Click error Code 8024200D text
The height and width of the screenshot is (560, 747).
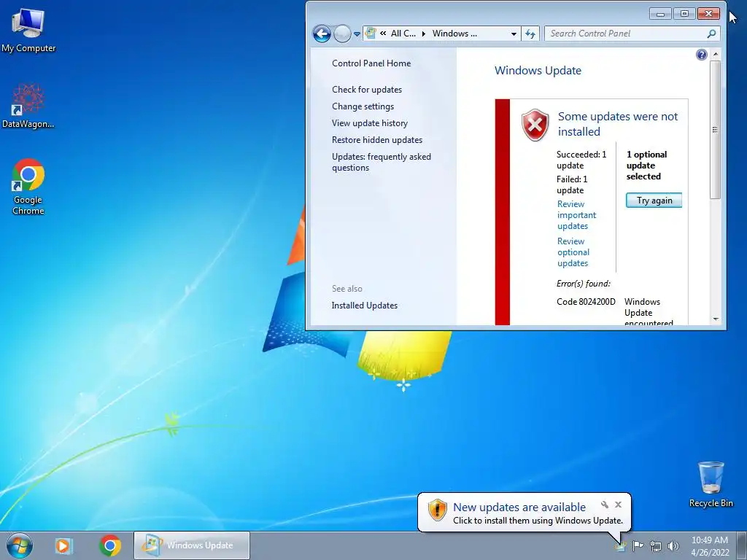(586, 301)
